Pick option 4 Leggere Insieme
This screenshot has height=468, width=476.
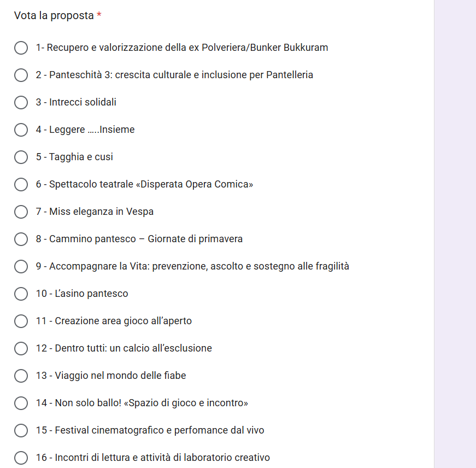click(x=21, y=130)
